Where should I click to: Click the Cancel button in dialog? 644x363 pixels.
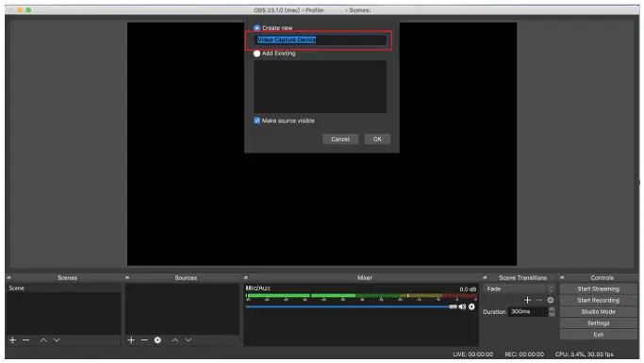[340, 140]
